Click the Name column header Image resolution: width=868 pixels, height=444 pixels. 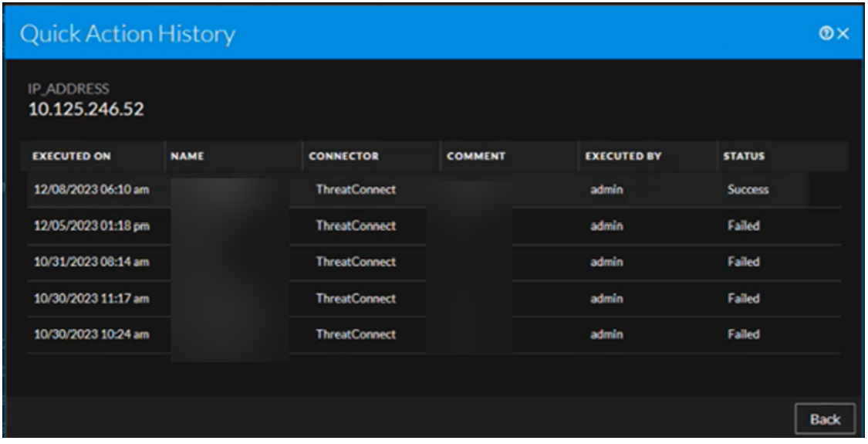pos(187,156)
